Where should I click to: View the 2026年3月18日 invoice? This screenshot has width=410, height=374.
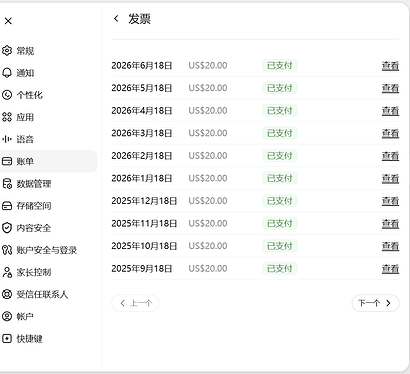tap(390, 133)
